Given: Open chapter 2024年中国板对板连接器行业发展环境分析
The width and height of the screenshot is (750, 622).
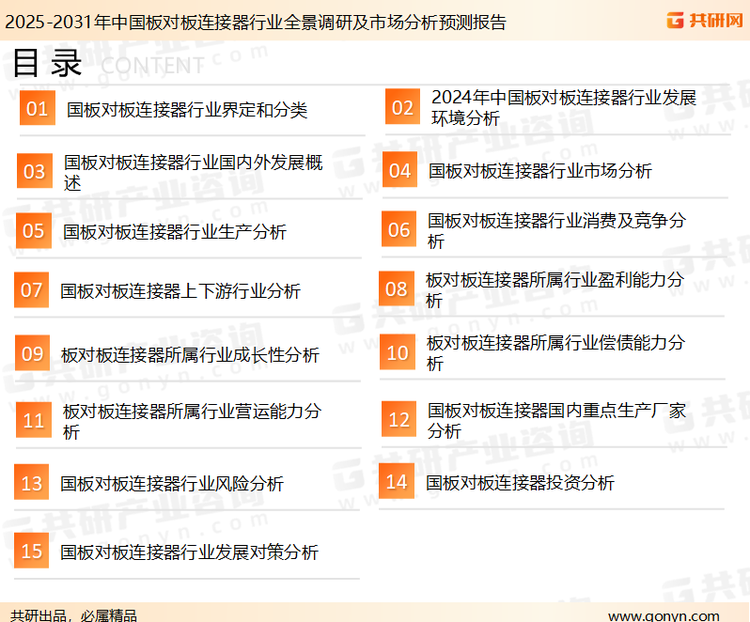Looking at the screenshot, I should [x=563, y=108].
